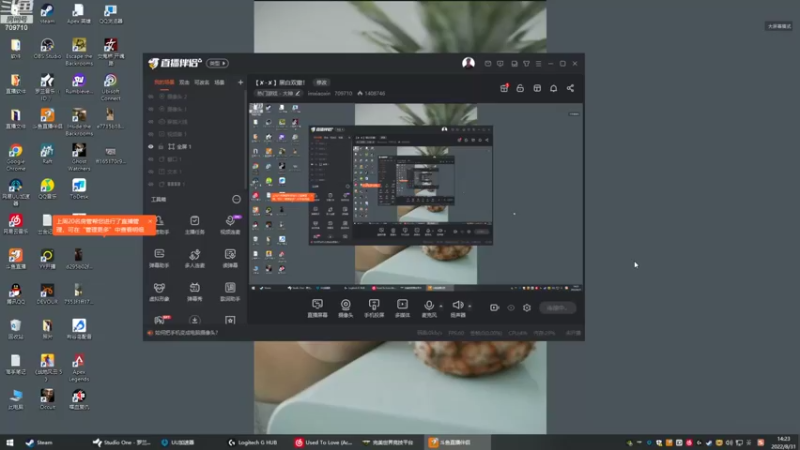The height and width of the screenshot is (450, 800).
Task: Click the start-streaming pill button
Action: click(557, 308)
